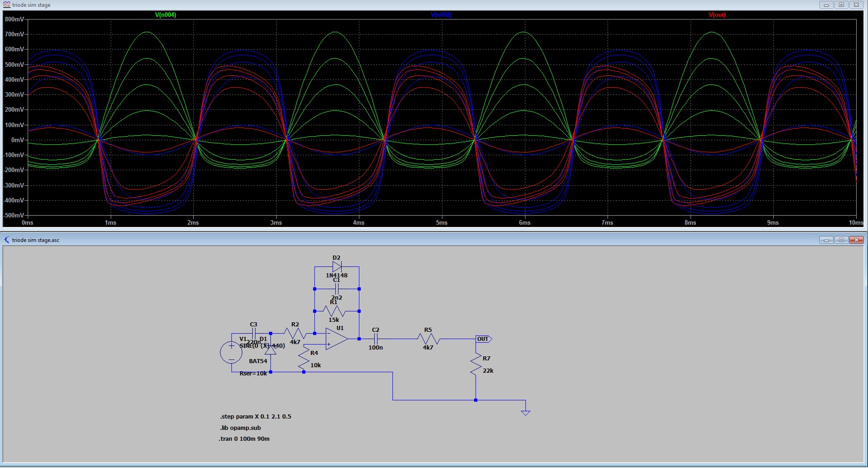Click the 400mV vertical axis label
868x468 pixels.
click(x=15, y=79)
